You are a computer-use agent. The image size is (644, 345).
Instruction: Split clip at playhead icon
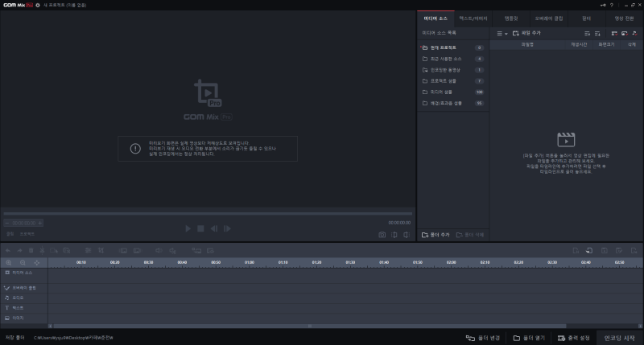click(x=42, y=250)
